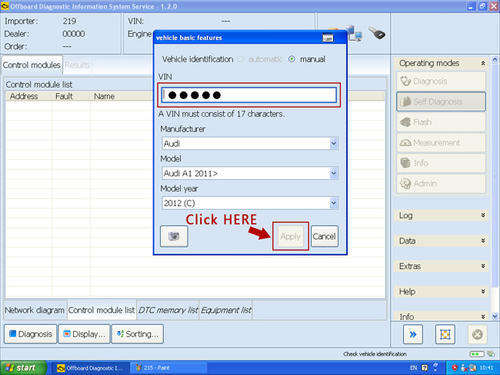The image size is (500, 375).
Task: Click the Display... button
Action: click(84, 334)
